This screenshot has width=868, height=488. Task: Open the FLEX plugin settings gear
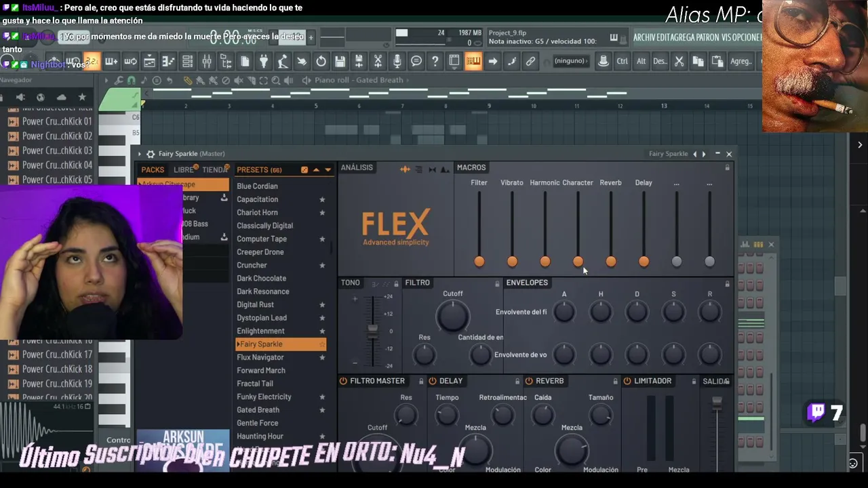[151, 154]
